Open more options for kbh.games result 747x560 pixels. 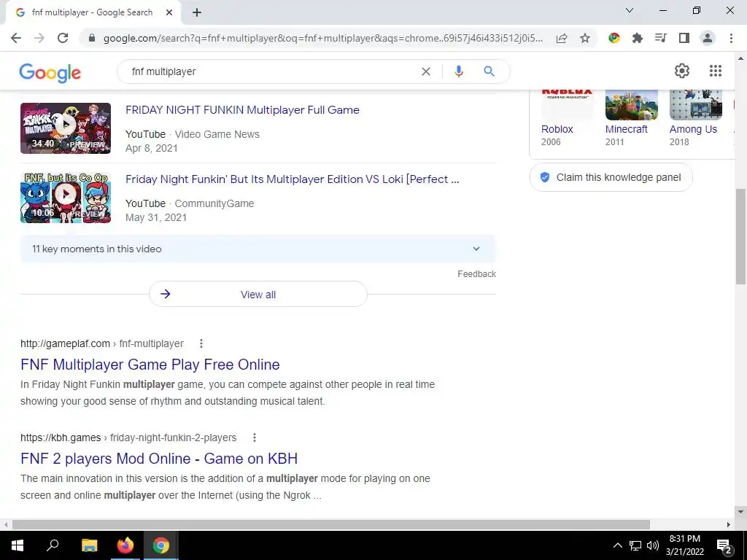255,437
